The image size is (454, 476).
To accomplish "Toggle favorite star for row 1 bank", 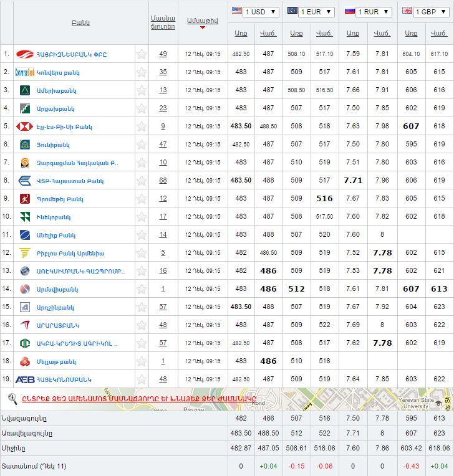I will coord(142,54).
